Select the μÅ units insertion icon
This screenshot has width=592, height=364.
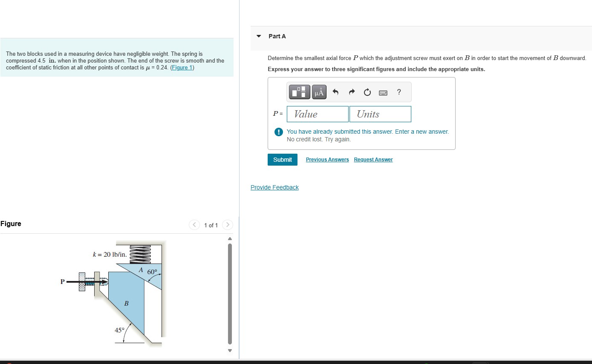point(319,92)
